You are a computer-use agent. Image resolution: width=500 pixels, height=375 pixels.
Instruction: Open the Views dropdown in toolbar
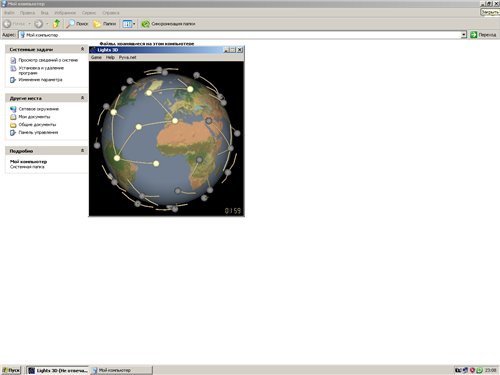click(129, 24)
